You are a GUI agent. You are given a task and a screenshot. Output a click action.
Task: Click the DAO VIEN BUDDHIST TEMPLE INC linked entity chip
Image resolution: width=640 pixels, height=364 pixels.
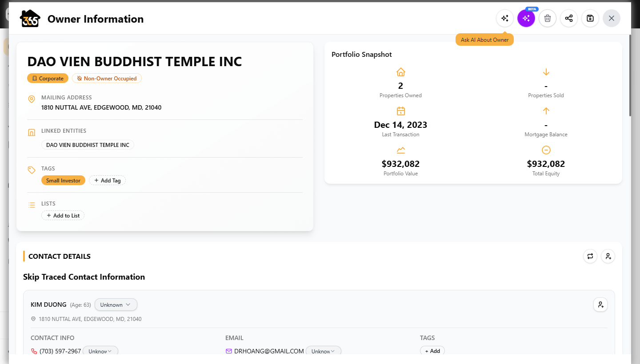(x=88, y=145)
